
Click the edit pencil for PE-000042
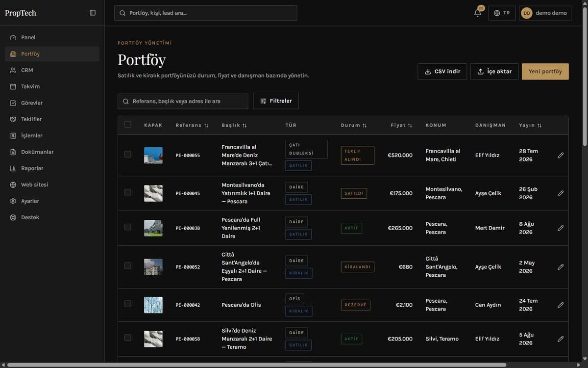click(561, 305)
